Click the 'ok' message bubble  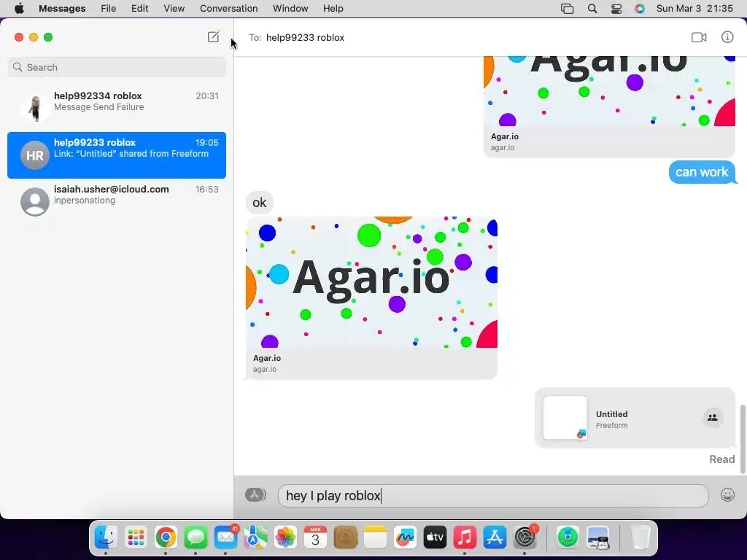259,203
